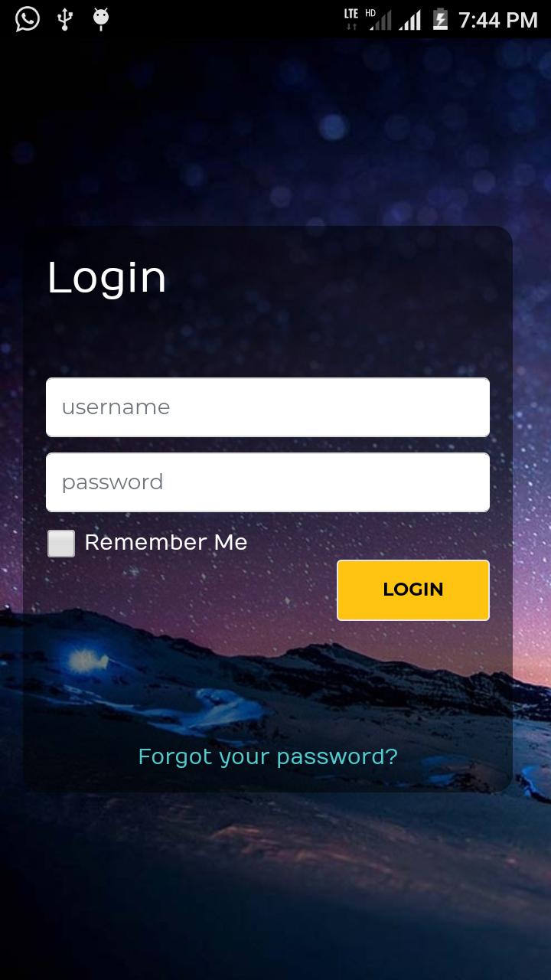Viewport: 551px width, 980px height.
Task: Tap the WhatsApp notification icon
Action: [28, 19]
